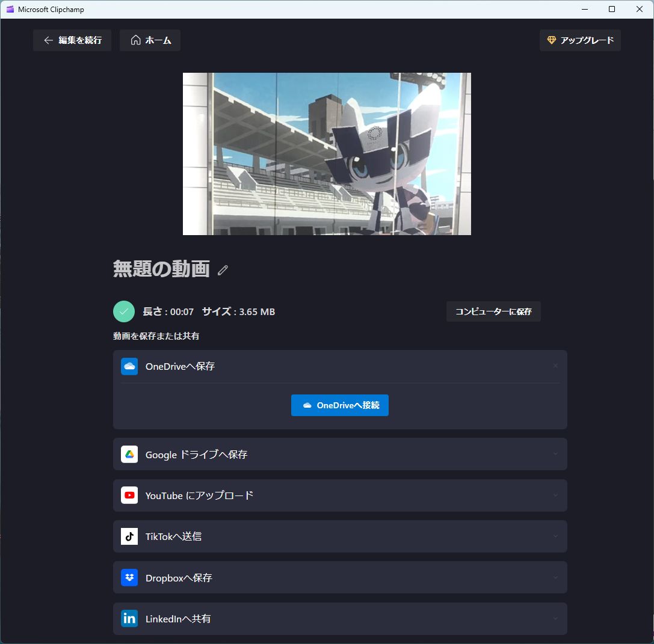Click the green export-complete checkmark icon
The height and width of the screenshot is (644, 654).
pyautogui.click(x=124, y=311)
